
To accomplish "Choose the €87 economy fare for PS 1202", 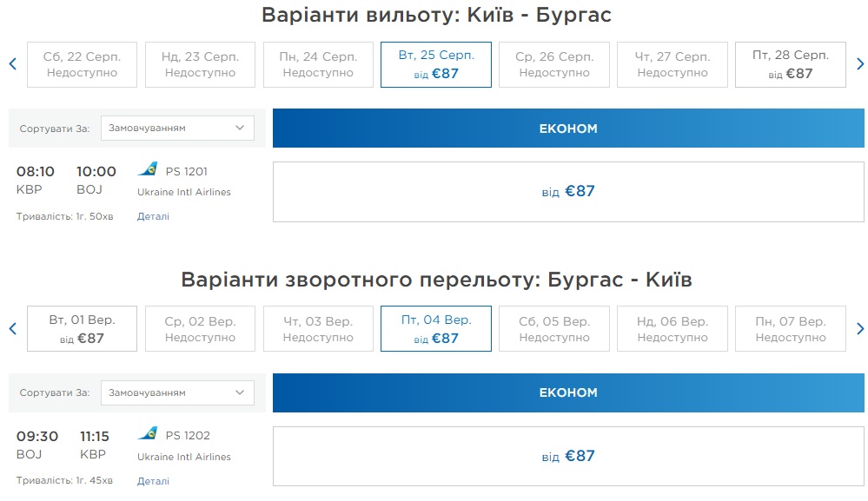I will (x=568, y=457).
